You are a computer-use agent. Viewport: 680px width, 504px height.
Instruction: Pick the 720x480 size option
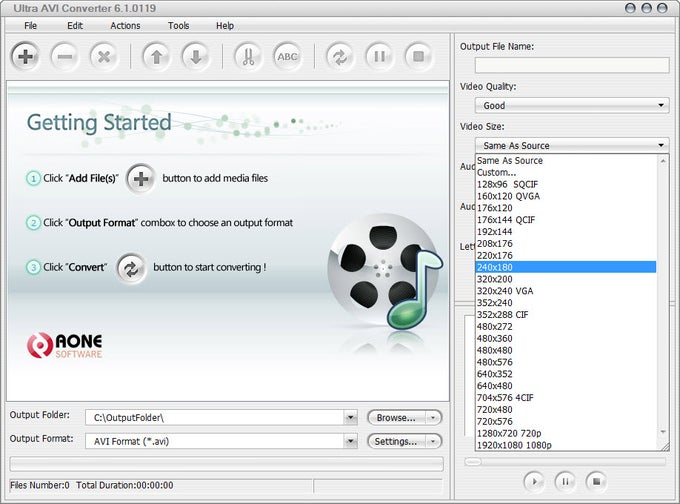(566, 409)
